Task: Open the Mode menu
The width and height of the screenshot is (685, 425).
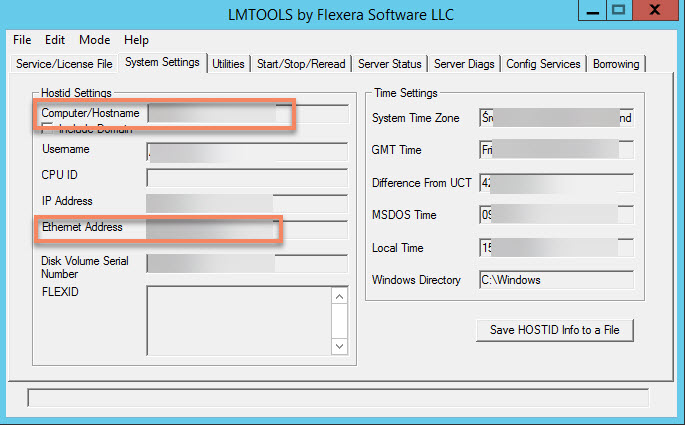Action: point(95,40)
